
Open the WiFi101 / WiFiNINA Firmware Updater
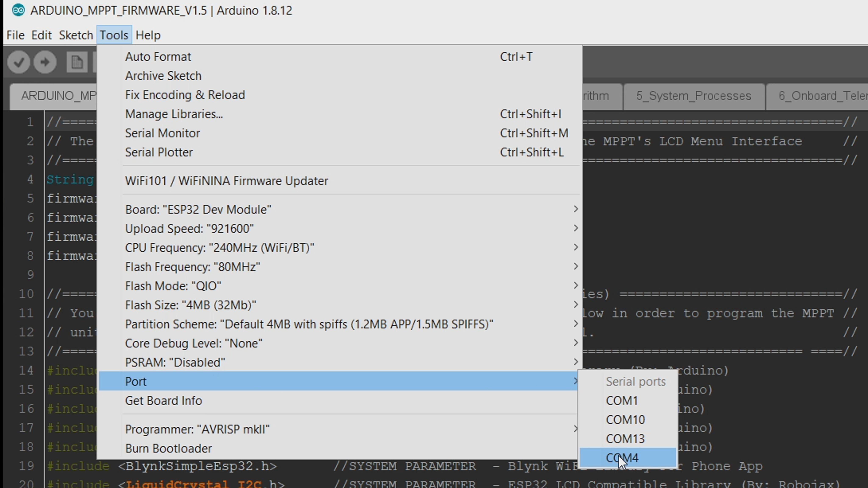point(227,181)
